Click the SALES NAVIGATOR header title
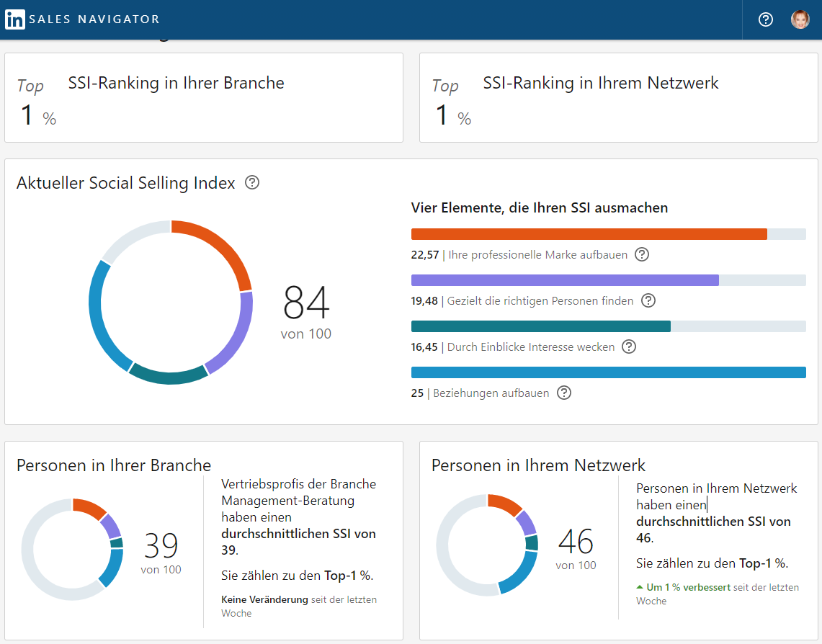The image size is (822, 644). pos(94,19)
